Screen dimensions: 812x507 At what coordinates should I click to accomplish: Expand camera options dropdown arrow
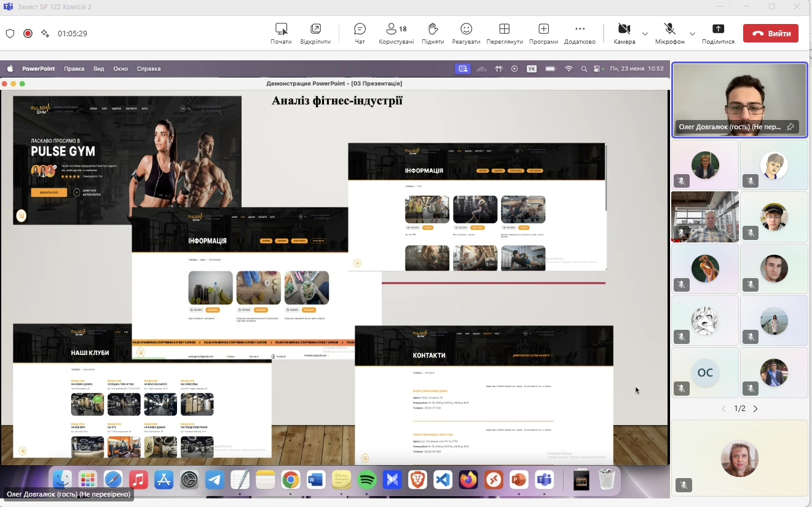pos(645,34)
